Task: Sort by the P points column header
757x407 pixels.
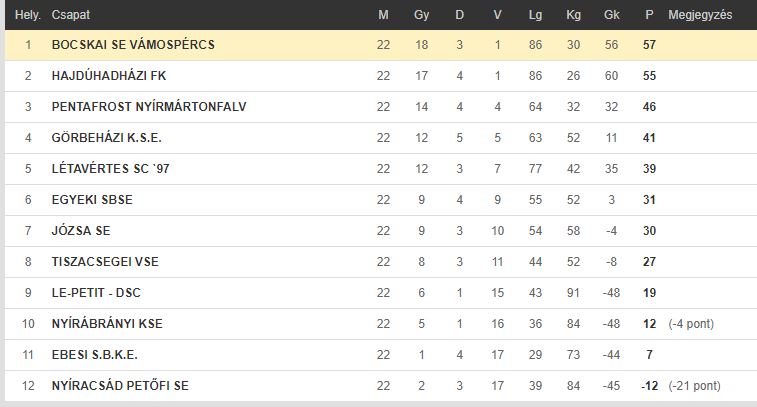Action: [649, 15]
